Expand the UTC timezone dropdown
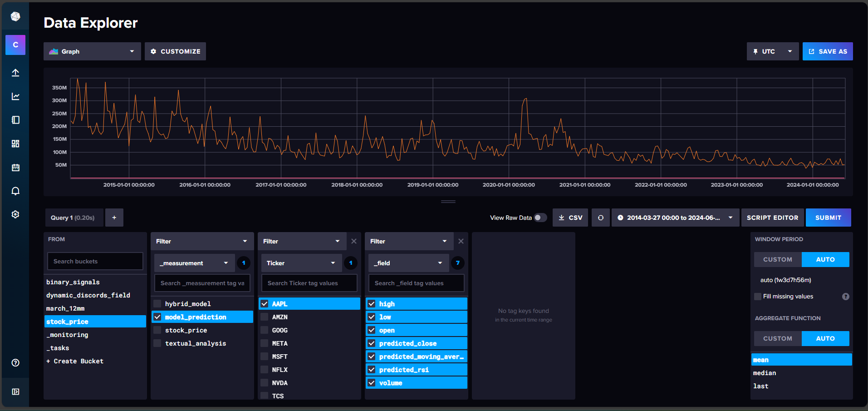This screenshot has height=411, width=868. click(x=772, y=51)
